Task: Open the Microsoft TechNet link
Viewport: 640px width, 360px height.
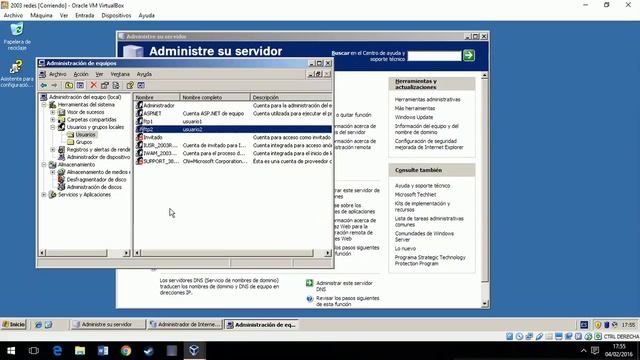Action: pyautogui.click(x=416, y=195)
